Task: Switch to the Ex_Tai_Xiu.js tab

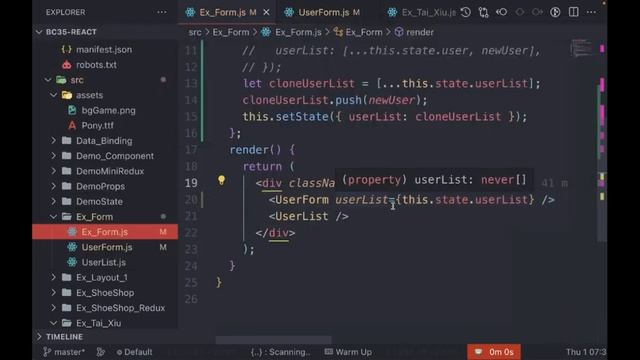Action: pos(422,13)
